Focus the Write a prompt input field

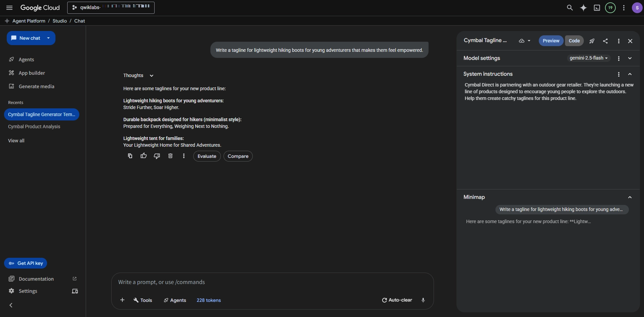pyautogui.click(x=272, y=282)
